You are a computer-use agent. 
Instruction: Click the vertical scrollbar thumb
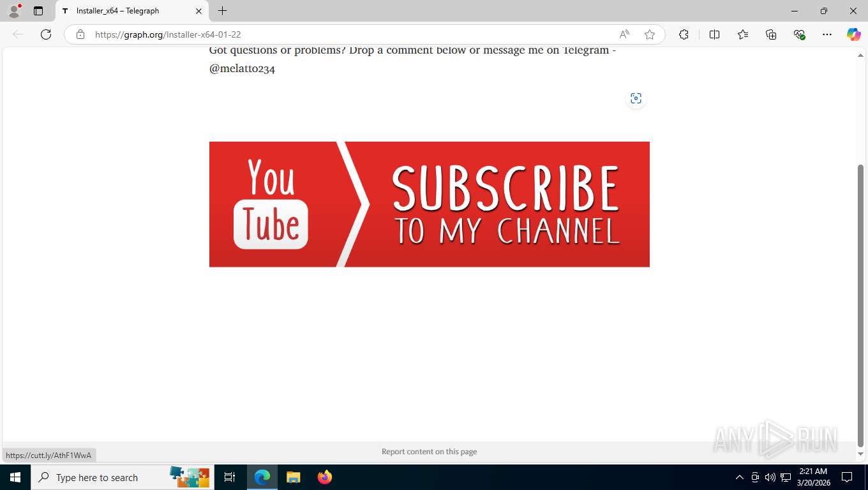coord(860,306)
